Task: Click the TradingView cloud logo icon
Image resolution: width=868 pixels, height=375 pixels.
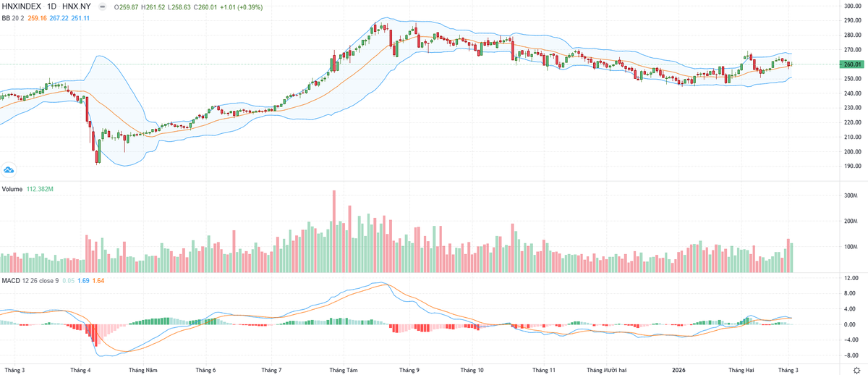Action: pos(9,170)
